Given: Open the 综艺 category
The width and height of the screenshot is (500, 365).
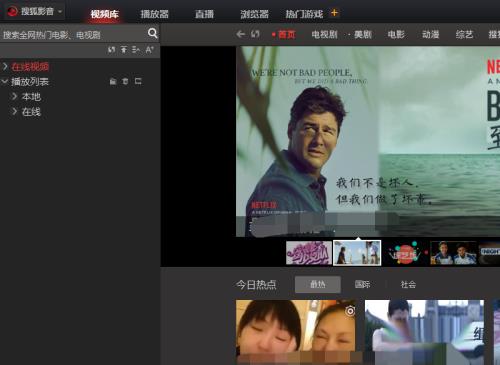Looking at the screenshot, I should tap(464, 34).
